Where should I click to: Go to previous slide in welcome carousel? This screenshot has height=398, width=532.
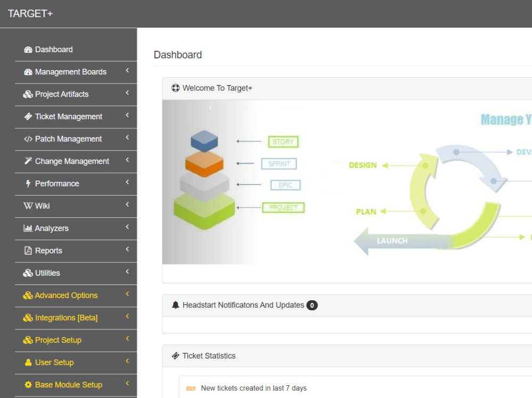click(211, 108)
